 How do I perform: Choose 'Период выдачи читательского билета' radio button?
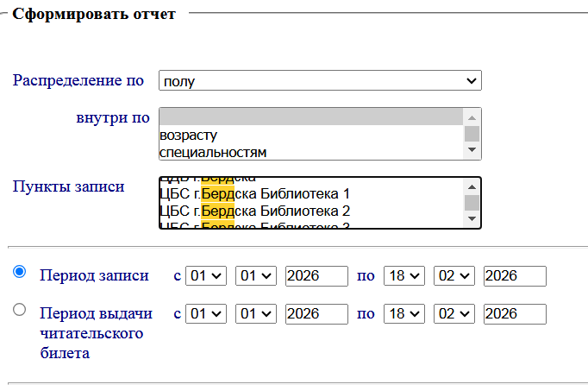coord(20,310)
